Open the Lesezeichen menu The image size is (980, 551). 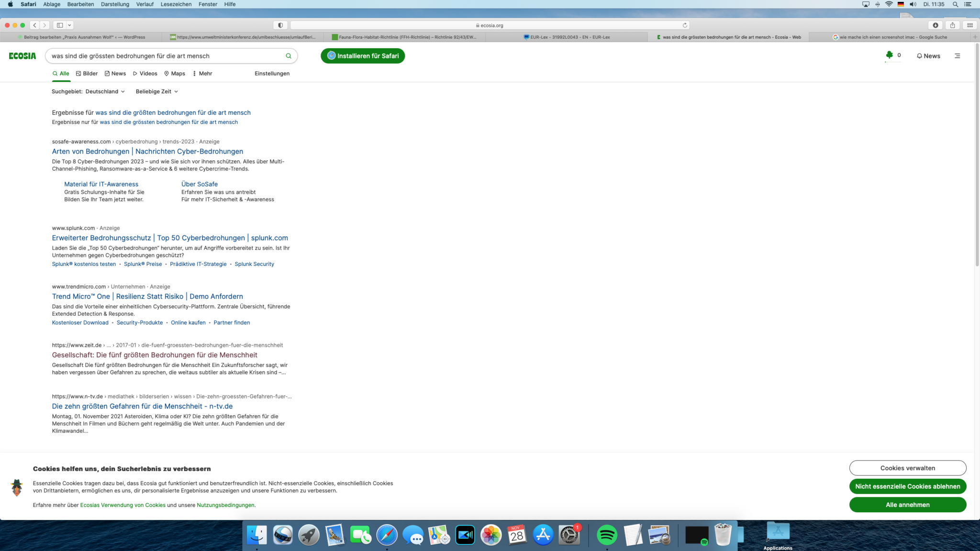176,4
